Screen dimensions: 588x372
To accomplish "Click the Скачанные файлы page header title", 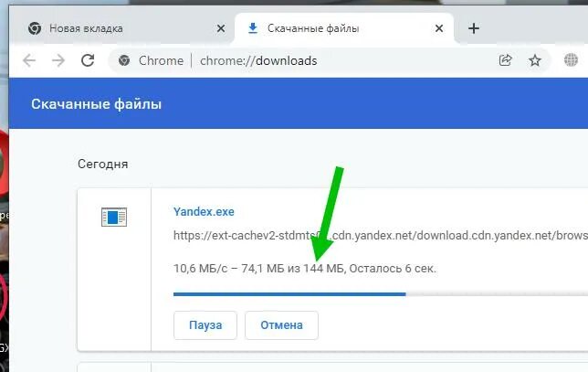I will (97, 104).
